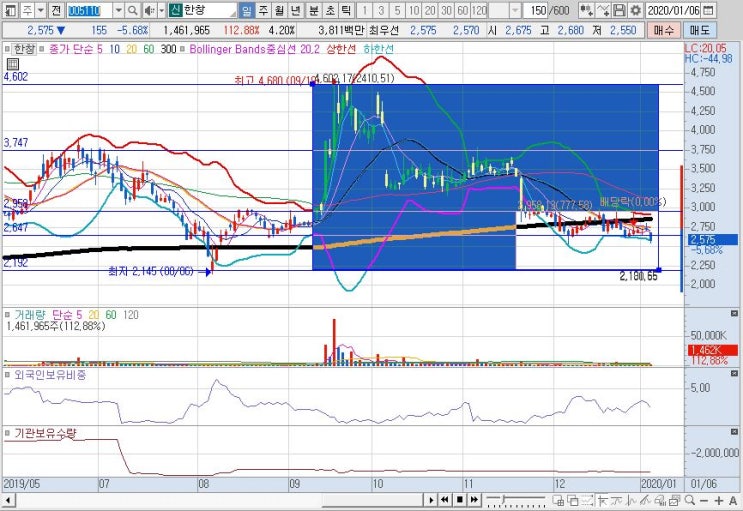Click the magnifier zoom icon in bottom toolbar
743x511 pixels.
[689, 500]
